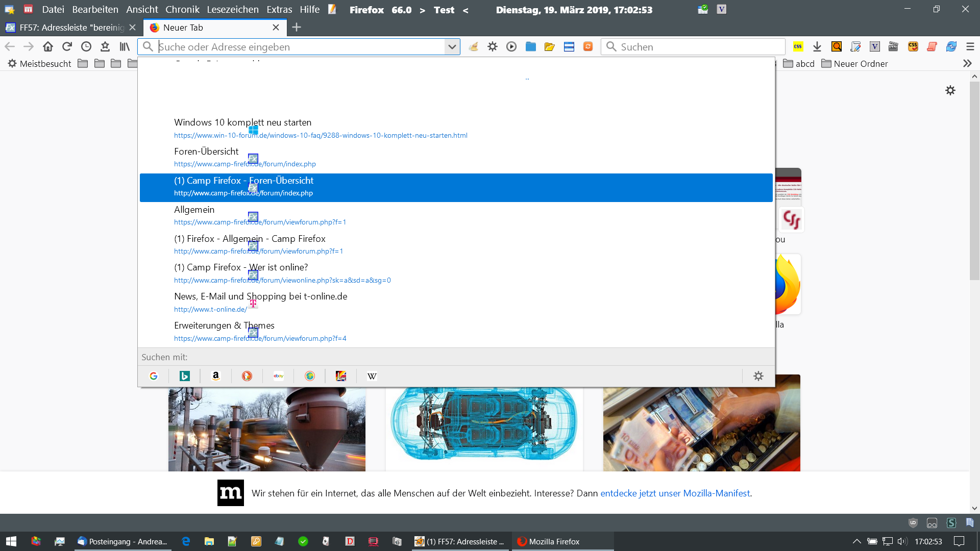Reload the current page
Viewport: 980px width, 551px height.
pyautogui.click(x=67, y=47)
